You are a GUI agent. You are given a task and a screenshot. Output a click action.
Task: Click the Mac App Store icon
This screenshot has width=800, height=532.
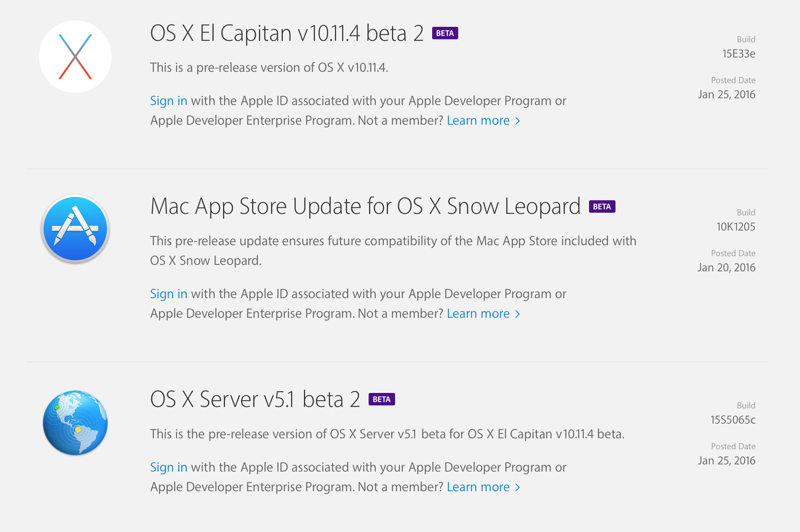tap(75, 229)
